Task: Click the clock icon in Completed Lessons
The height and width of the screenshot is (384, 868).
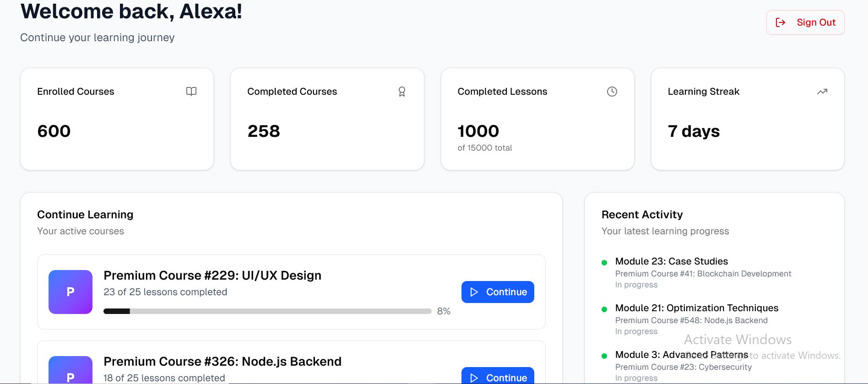Action: 612,92
